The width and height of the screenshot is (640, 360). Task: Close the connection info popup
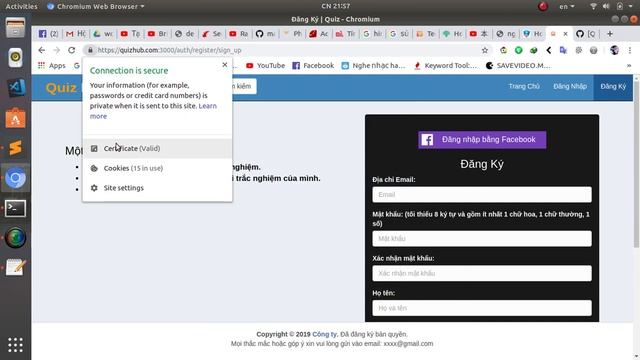(224, 64)
